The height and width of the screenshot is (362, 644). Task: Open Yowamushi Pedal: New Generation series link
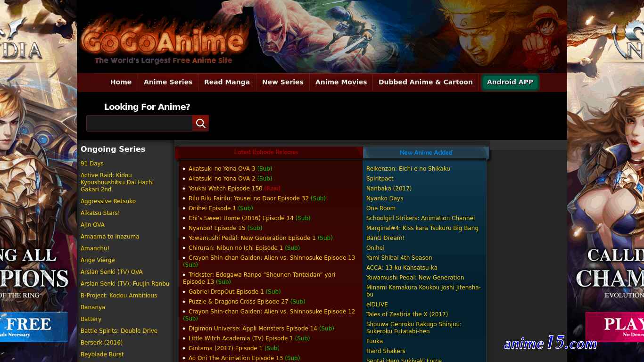click(415, 277)
